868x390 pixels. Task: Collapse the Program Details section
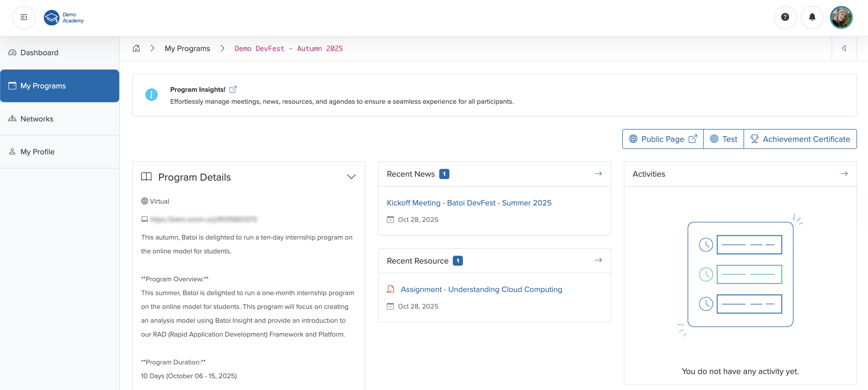(x=351, y=176)
